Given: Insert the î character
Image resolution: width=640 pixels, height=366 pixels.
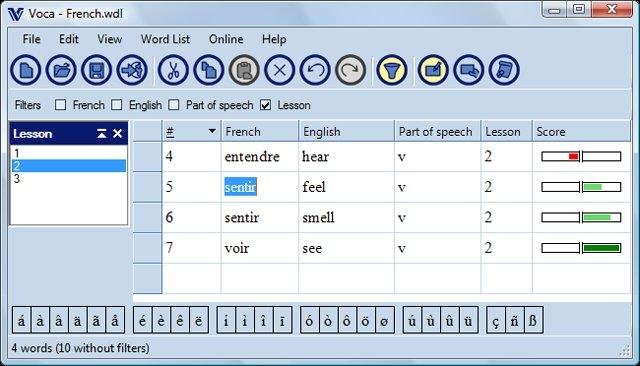Looking at the screenshot, I should coord(263,320).
